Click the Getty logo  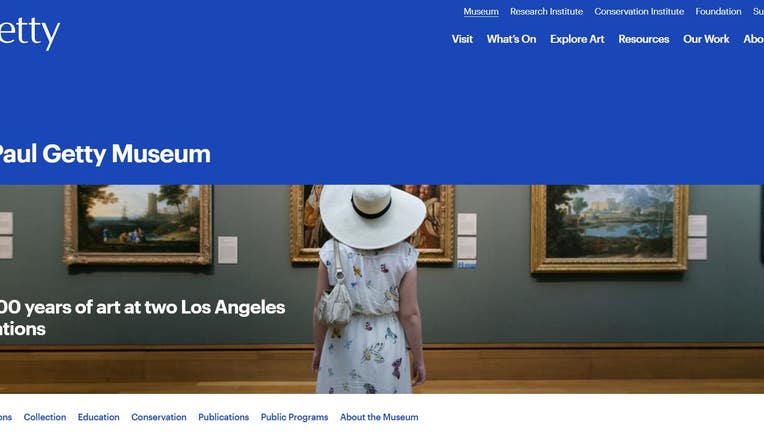(x=29, y=33)
